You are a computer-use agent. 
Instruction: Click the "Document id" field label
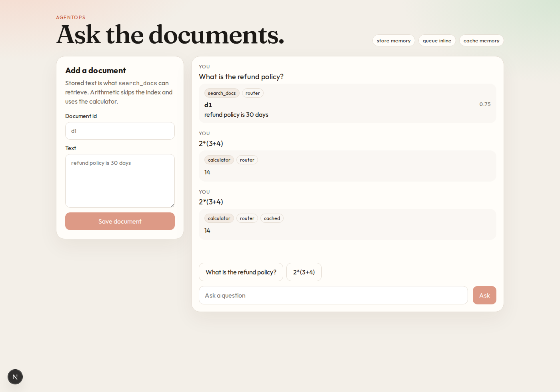tap(81, 116)
